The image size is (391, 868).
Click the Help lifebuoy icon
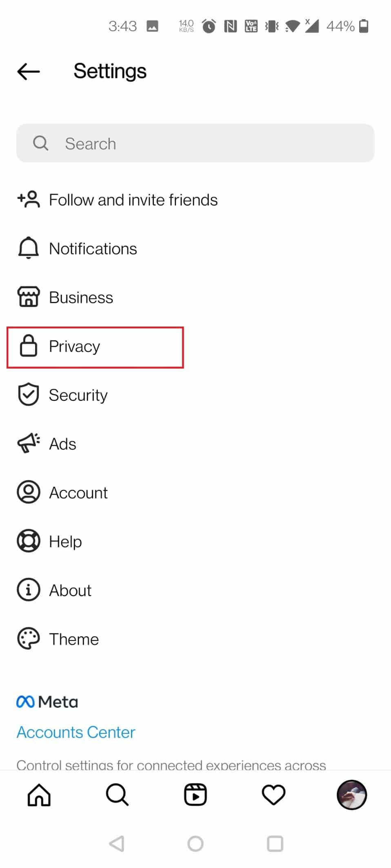coord(28,541)
